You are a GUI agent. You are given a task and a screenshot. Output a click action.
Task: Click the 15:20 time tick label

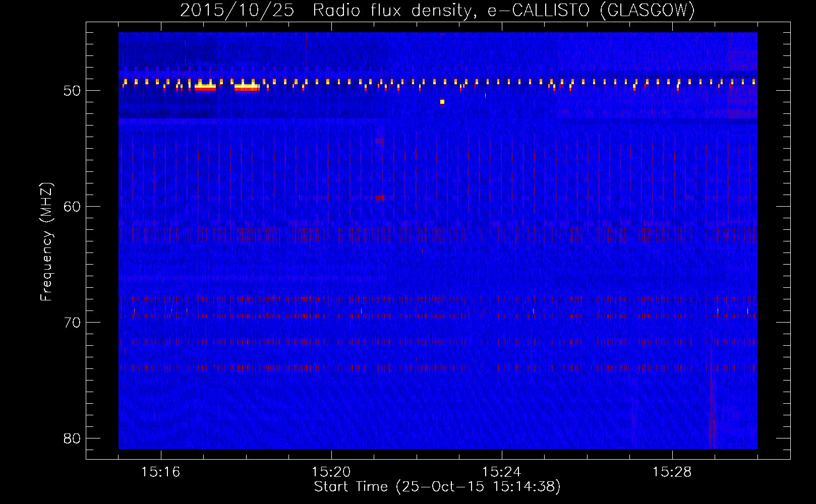[x=331, y=472]
